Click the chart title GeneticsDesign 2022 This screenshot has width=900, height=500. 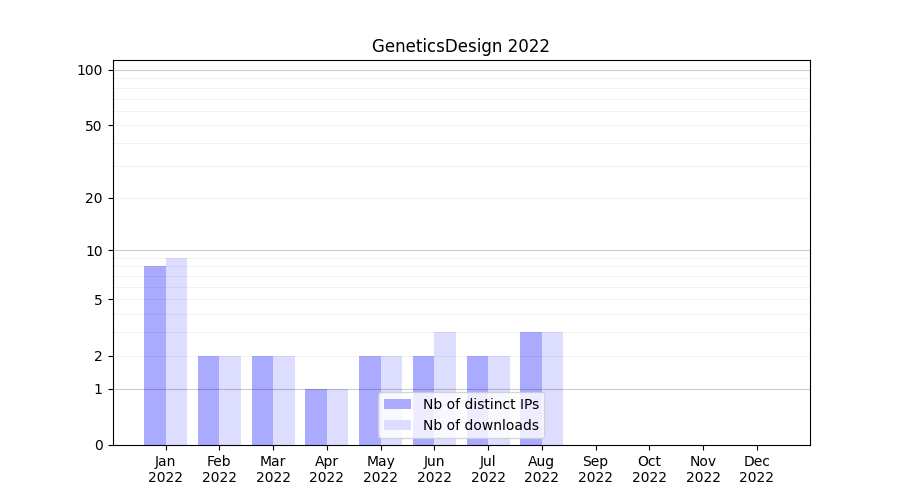pyautogui.click(x=460, y=46)
